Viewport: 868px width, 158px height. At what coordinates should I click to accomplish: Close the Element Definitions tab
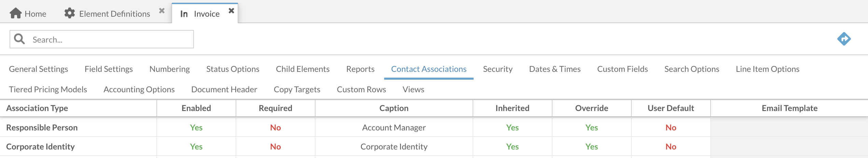coord(162,11)
